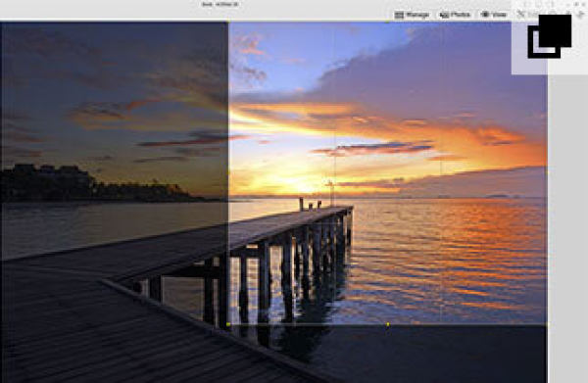The width and height of the screenshot is (588, 383).
Task: Click the View eye icon
Action: pyautogui.click(x=485, y=15)
